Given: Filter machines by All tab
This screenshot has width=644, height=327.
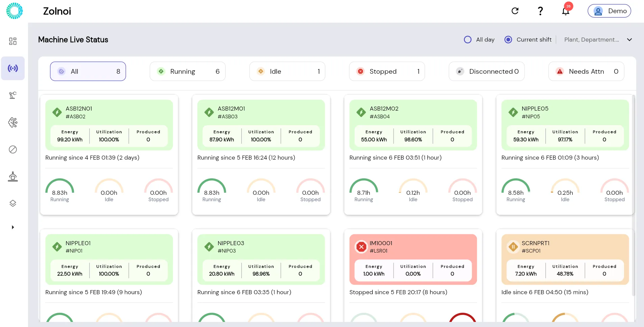Looking at the screenshot, I should 88,71.
